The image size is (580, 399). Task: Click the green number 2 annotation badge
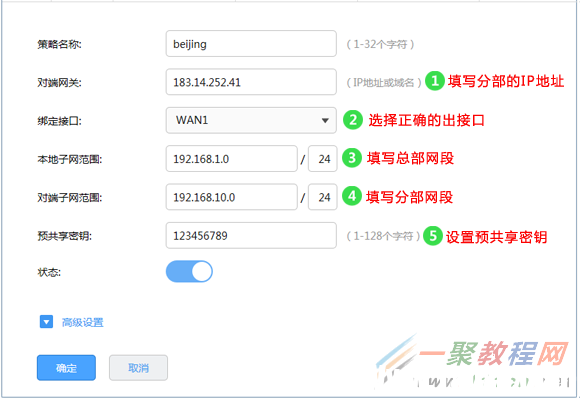[353, 120]
